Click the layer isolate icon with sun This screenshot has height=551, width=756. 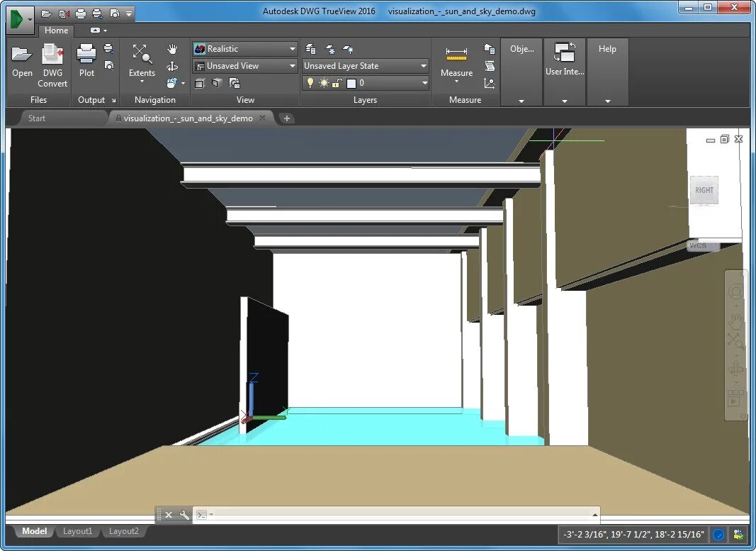tap(348, 49)
